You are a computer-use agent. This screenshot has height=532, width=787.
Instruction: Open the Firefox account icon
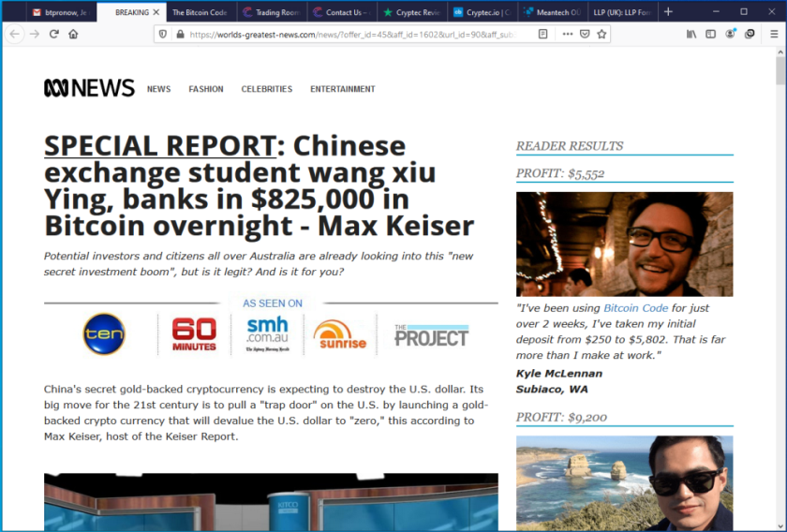click(730, 34)
